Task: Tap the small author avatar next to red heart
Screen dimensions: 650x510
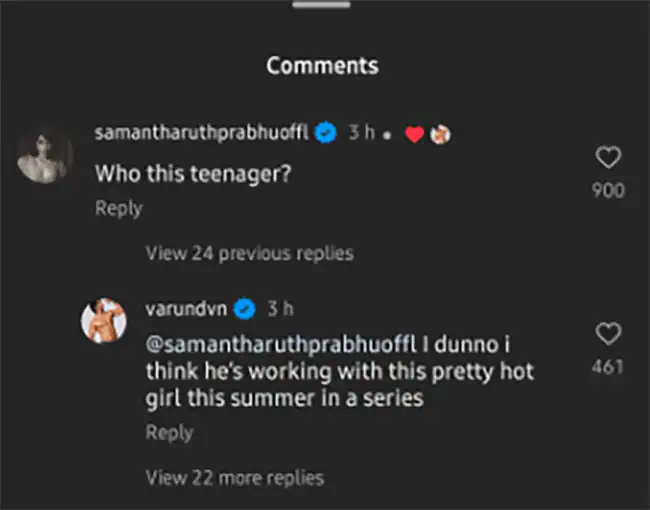Action: [x=440, y=134]
